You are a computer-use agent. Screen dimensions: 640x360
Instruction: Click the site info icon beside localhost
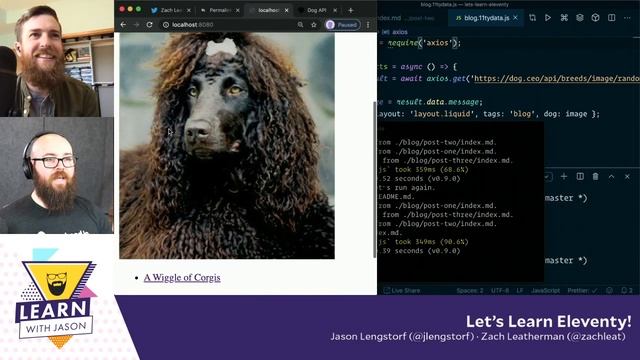[x=166, y=25]
